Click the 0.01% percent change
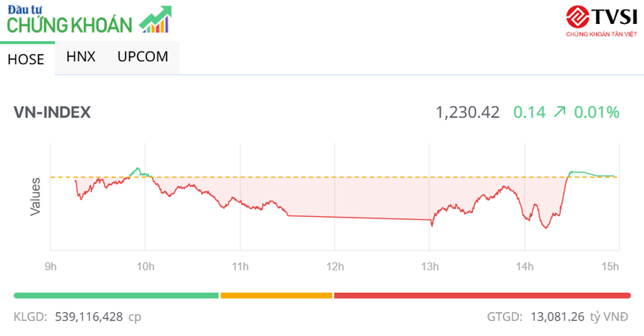 597,112
